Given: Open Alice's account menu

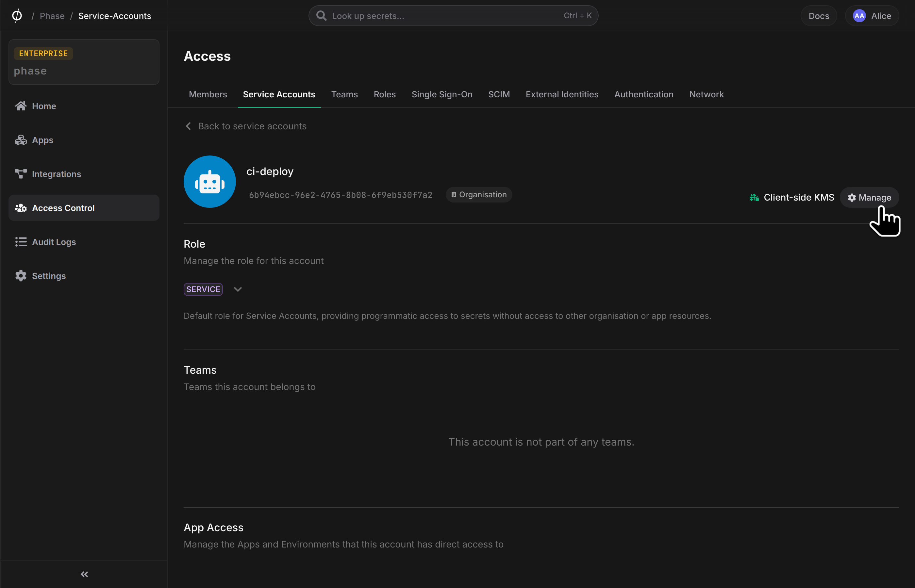Looking at the screenshot, I should click(872, 16).
